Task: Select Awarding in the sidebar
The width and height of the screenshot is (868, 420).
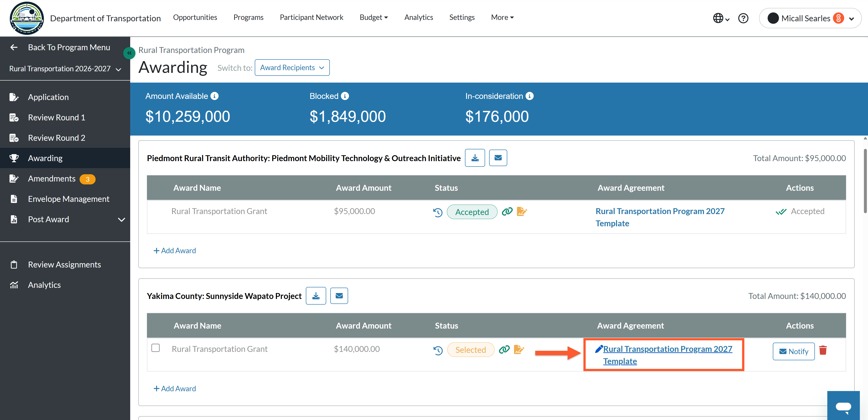Action: [65, 158]
